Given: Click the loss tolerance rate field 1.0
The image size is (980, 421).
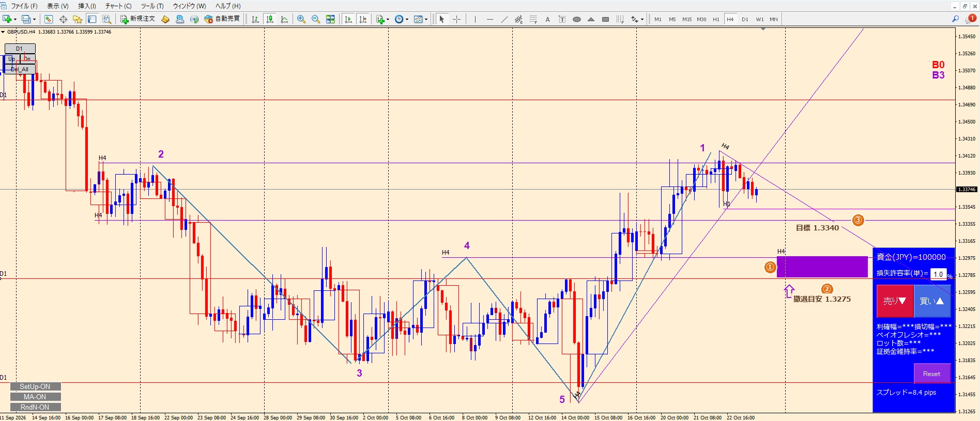Looking at the screenshot, I should 939,274.
